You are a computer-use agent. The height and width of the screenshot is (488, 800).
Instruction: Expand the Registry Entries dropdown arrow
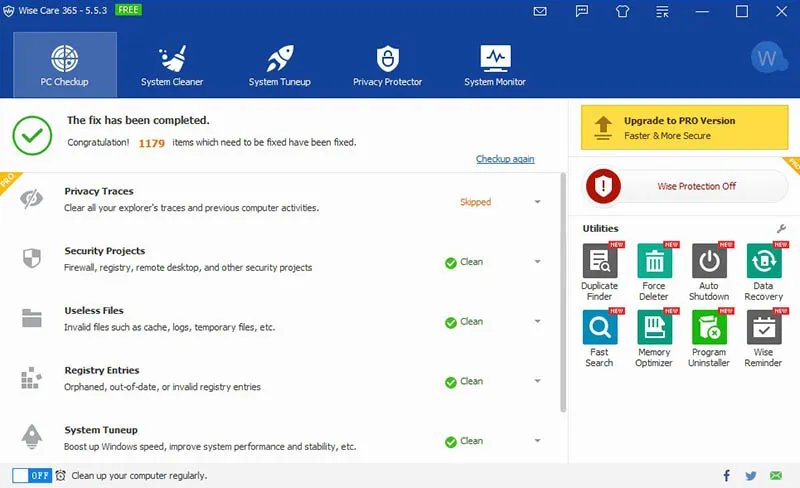[537, 381]
